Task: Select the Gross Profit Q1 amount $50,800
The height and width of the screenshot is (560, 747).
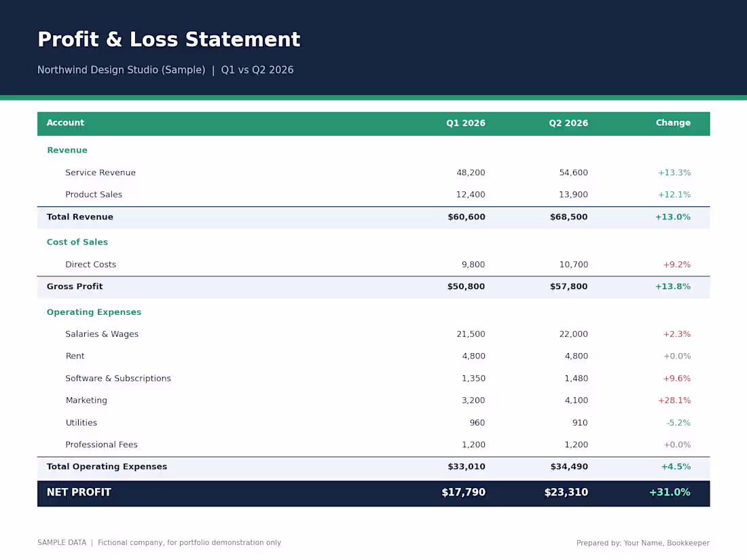Action: pyautogui.click(x=466, y=286)
